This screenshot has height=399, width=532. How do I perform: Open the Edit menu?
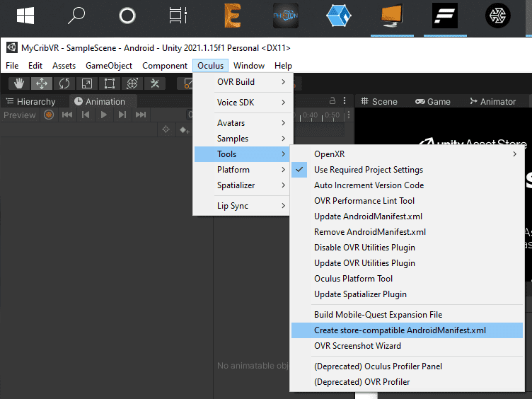[x=35, y=66]
